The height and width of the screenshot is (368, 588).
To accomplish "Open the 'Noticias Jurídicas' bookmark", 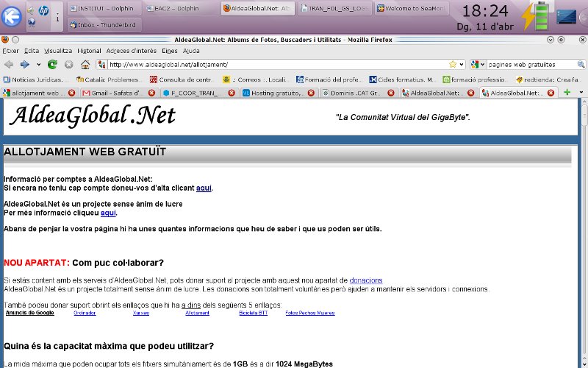I will tap(36, 79).
